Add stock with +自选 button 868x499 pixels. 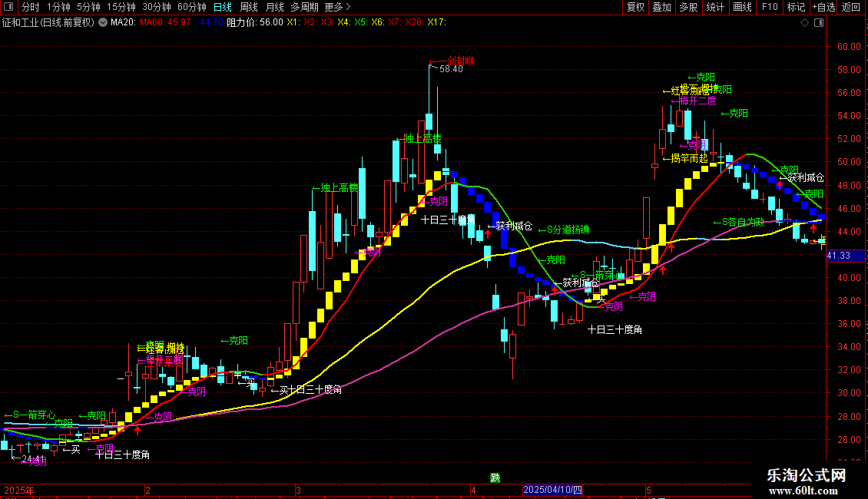(x=823, y=7)
